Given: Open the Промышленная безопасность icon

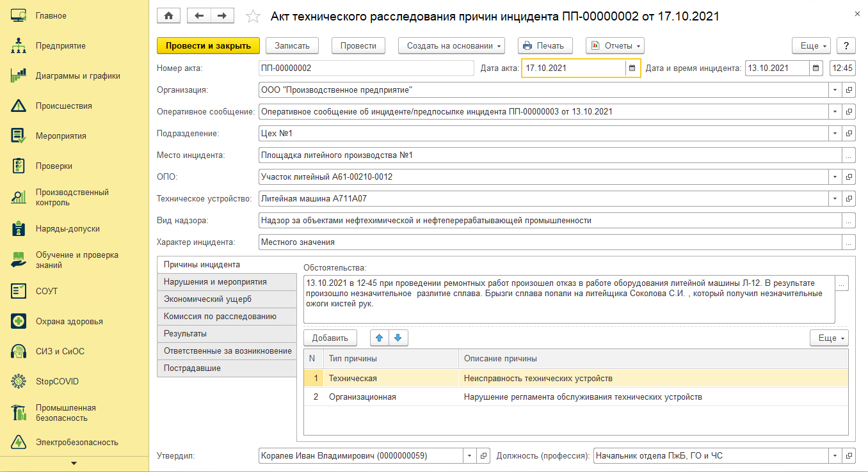Looking at the screenshot, I should [19, 413].
